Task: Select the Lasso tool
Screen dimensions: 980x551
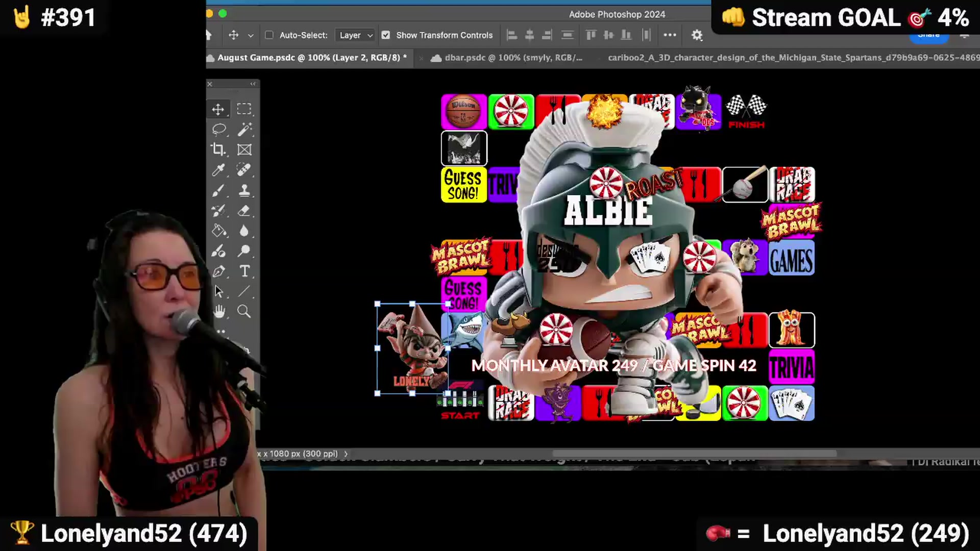Action: pos(218,129)
